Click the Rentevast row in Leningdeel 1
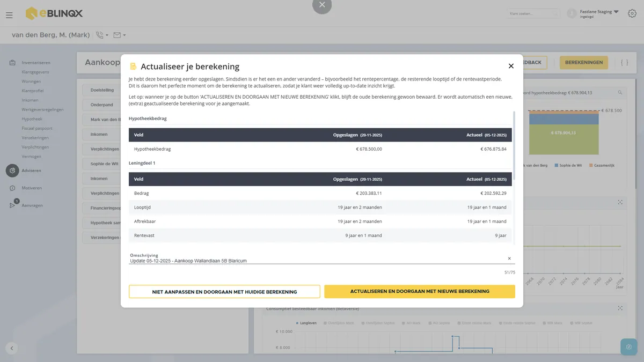The height and width of the screenshot is (362, 644). pos(320,235)
